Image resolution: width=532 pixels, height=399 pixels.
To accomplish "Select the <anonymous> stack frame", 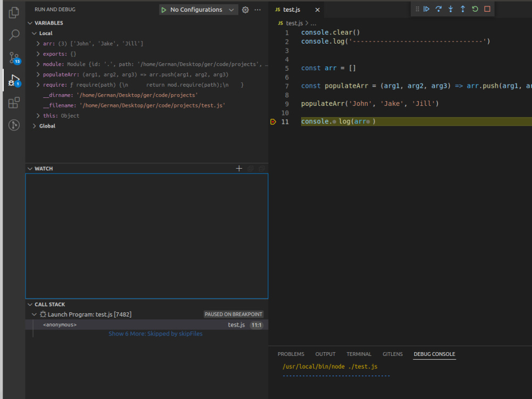I will coord(147,325).
